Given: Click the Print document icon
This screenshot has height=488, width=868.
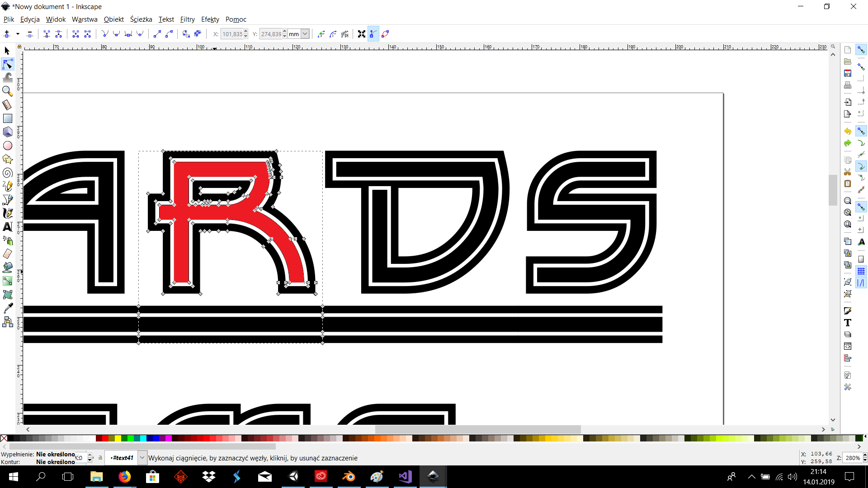Looking at the screenshot, I should click(848, 85).
